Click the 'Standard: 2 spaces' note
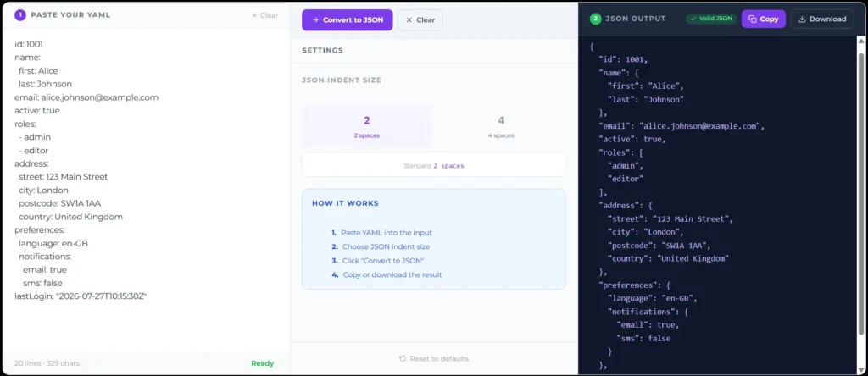 (x=434, y=165)
